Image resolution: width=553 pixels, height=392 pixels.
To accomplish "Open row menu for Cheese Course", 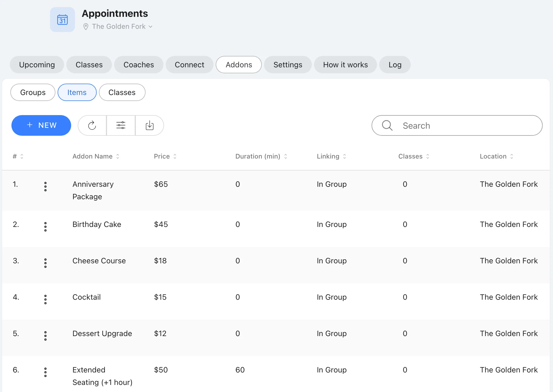I will point(45,263).
